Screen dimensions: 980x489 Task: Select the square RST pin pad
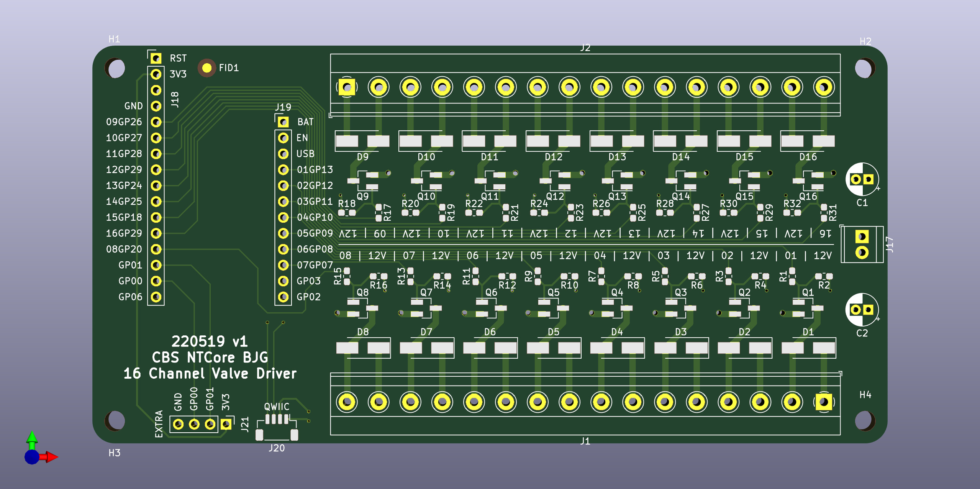pos(156,58)
